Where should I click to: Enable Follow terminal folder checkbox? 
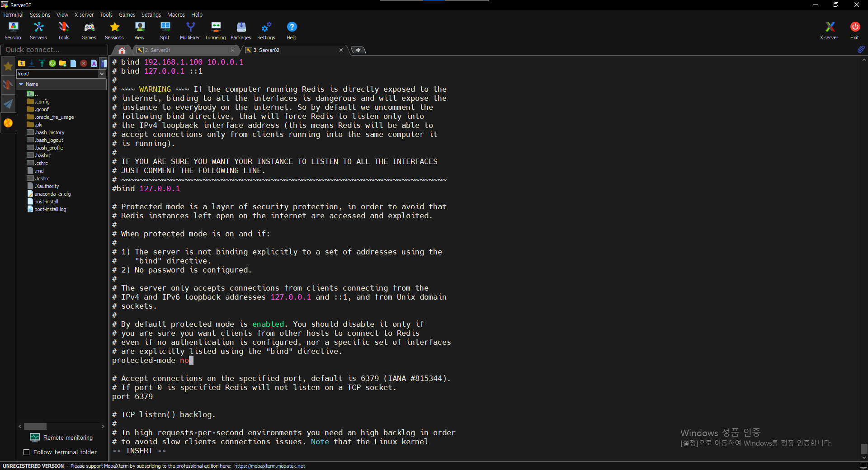26,452
